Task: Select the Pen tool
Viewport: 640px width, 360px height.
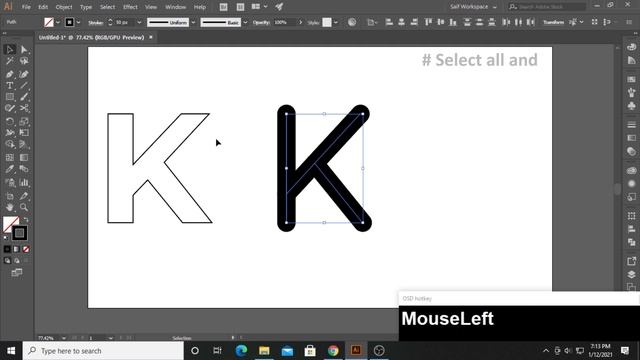Action: click(x=10, y=74)
